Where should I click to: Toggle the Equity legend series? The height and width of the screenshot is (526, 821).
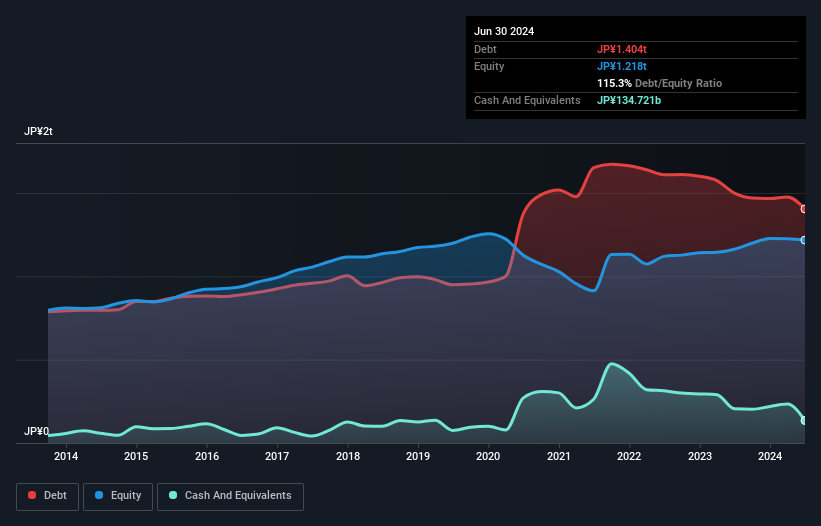(118, 496)
